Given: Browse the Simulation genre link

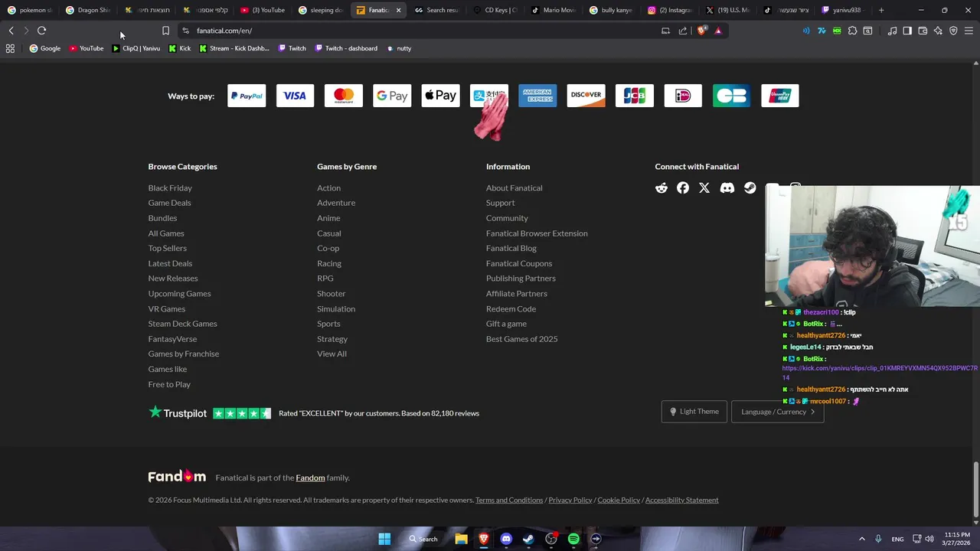Looking at the screenshot, I should point(336,308).
